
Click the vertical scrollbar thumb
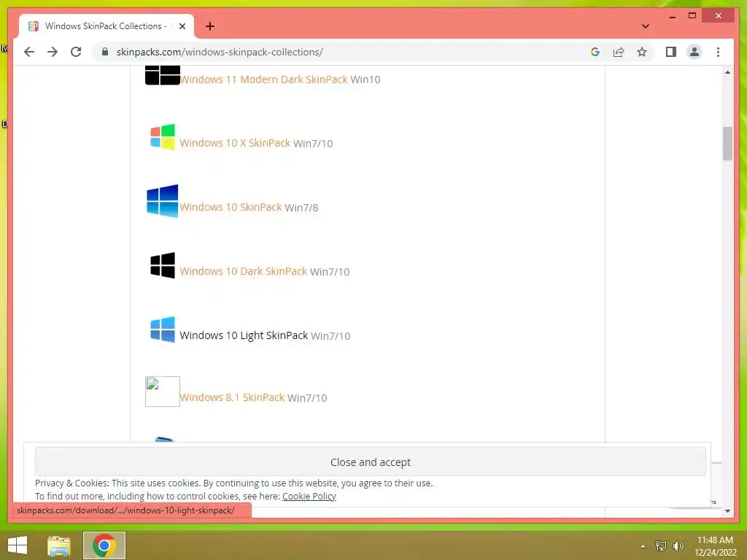727,144
